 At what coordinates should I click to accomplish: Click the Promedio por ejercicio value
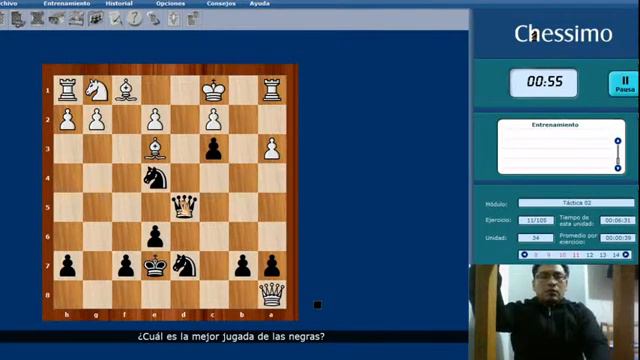click(618, 238)
